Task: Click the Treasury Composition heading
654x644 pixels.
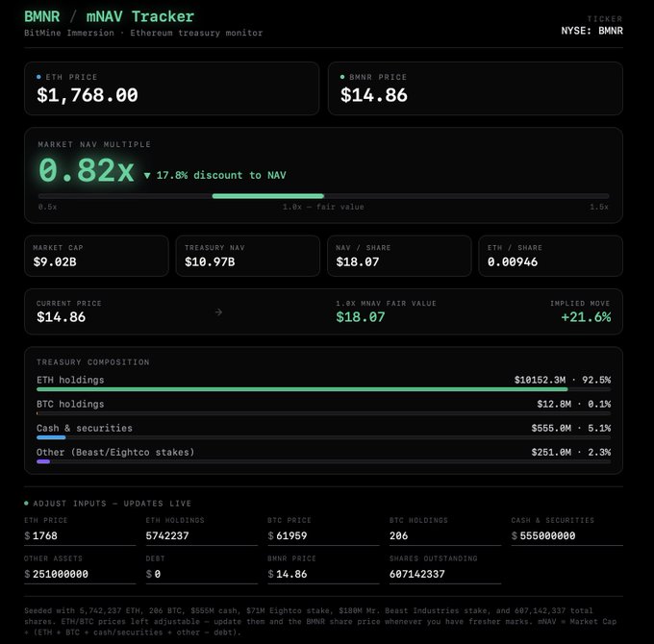Action: point(92,362)
